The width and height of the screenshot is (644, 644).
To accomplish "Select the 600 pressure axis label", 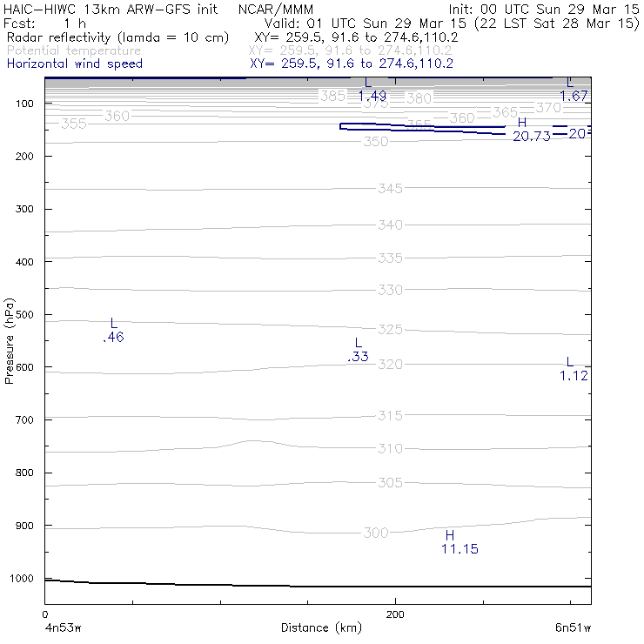I will [x=24, y=366].
